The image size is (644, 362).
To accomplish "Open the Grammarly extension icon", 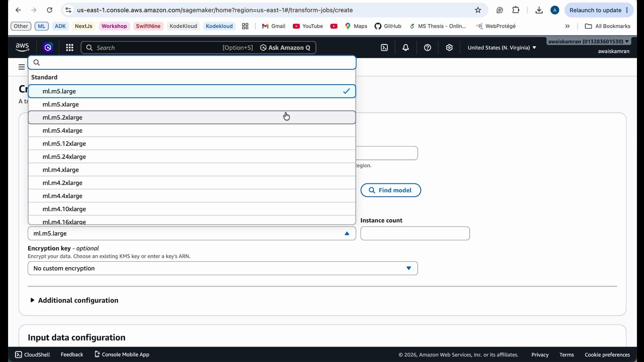I will point(500,10).
